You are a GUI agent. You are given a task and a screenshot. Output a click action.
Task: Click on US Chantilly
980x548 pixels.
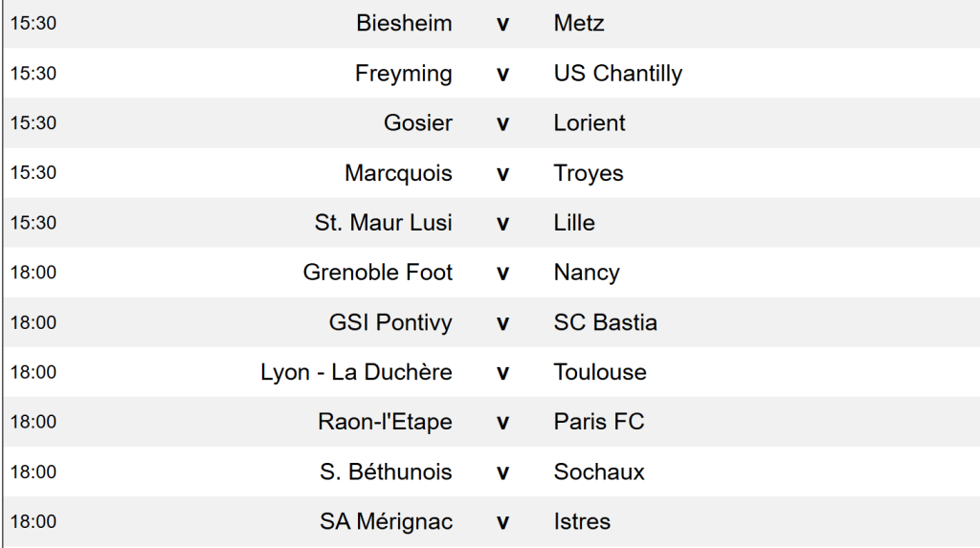pos(617,73)
